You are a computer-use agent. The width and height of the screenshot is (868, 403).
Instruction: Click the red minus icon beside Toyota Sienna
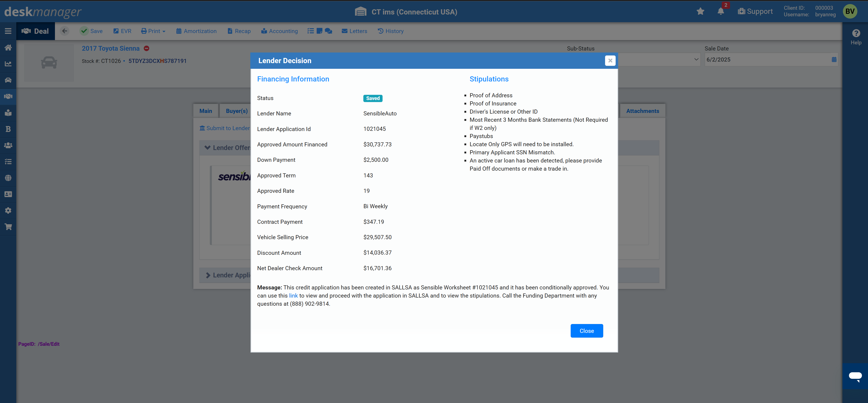[x=146, y=48]
